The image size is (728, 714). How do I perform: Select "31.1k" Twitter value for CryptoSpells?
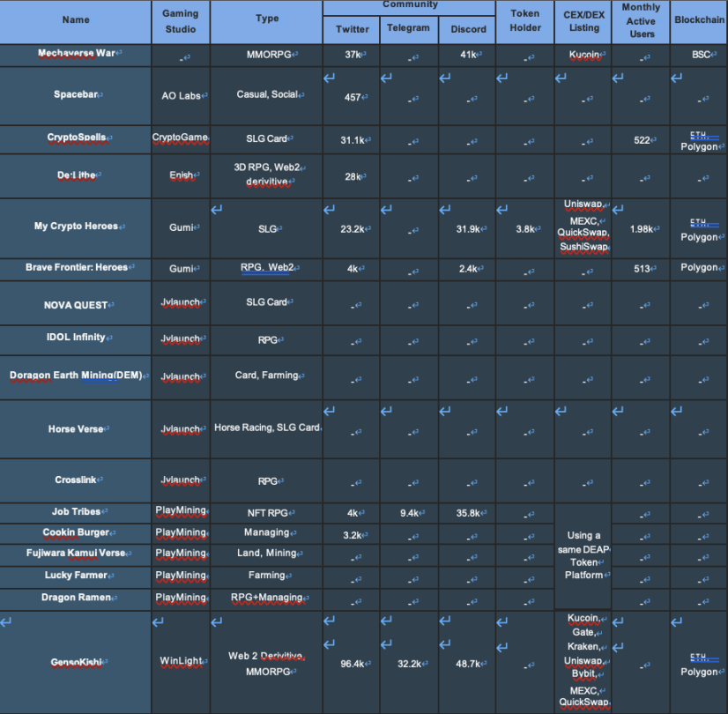(353, 140)
